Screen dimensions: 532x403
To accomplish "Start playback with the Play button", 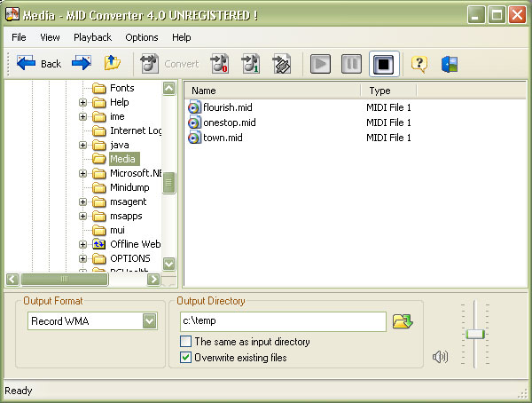I will point(320,64).
